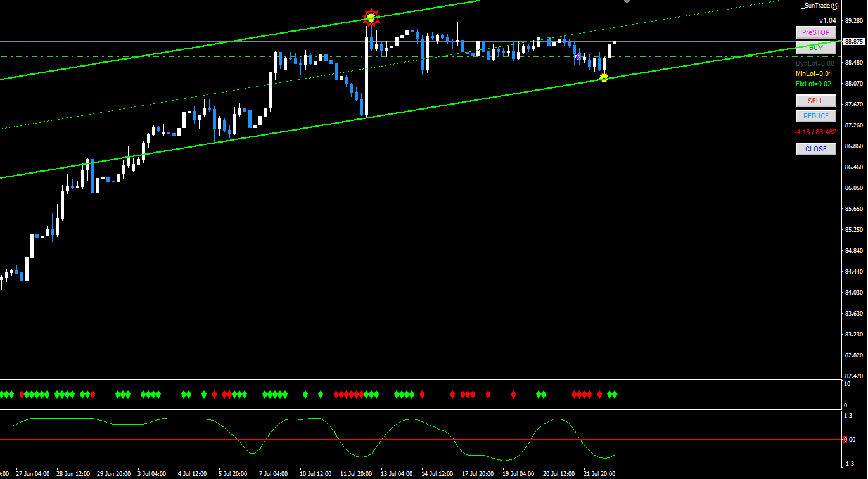Click the v1.04 version label
This screenshot has height=479, width=868.
(827, 20)
